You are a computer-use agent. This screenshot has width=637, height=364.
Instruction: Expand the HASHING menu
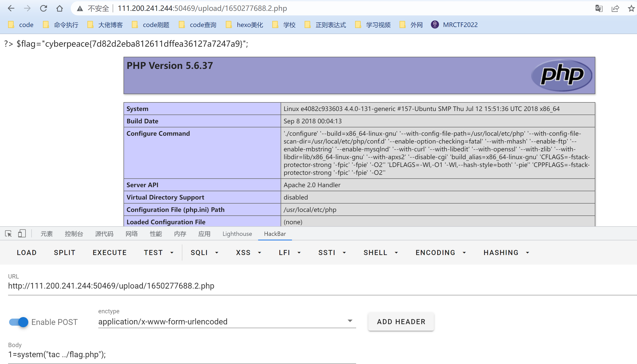click(x=506, y=253)
